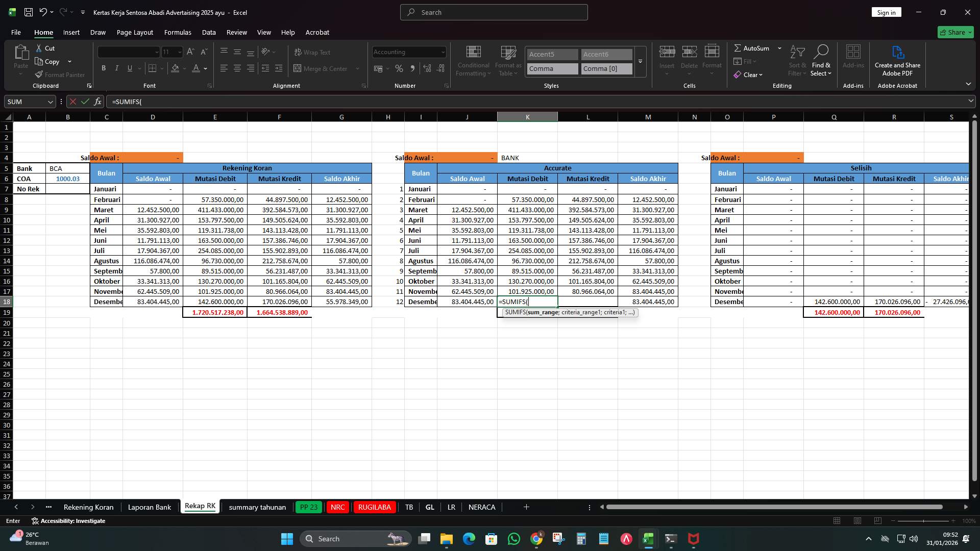Cancel the formula entry with the X button
980x551 pixels.
click(x=72, y=102)
